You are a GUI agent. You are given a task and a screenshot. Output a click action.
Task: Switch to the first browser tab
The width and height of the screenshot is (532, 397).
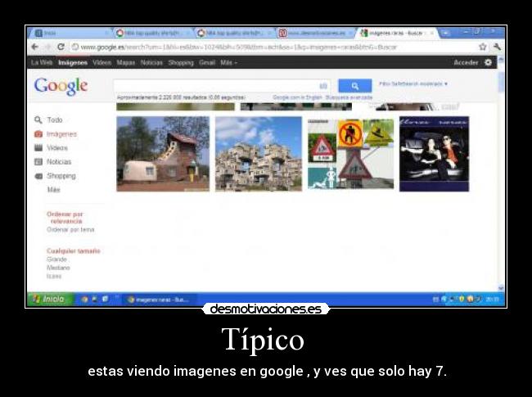[70, 33]
